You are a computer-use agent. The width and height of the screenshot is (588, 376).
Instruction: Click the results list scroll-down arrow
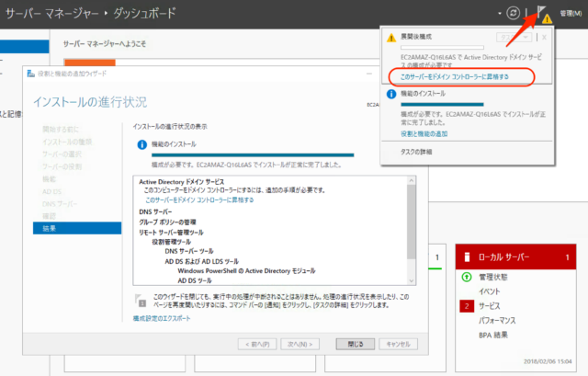[x=412, y=280]
